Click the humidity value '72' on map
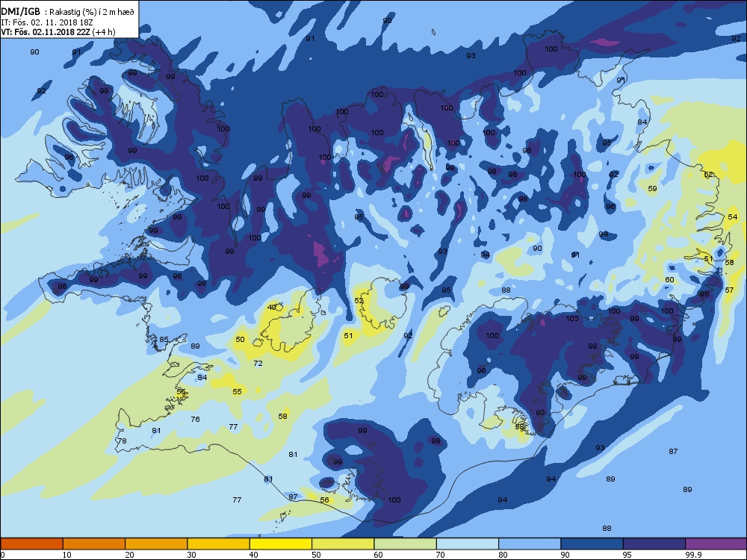Screen dimensions: 747x560 [x=258, y=364]
